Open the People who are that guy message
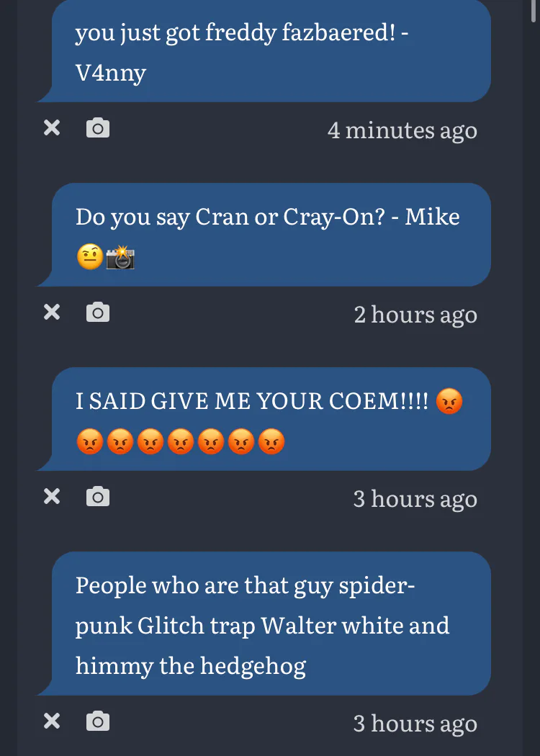The image size is (540, 756). 264,624
